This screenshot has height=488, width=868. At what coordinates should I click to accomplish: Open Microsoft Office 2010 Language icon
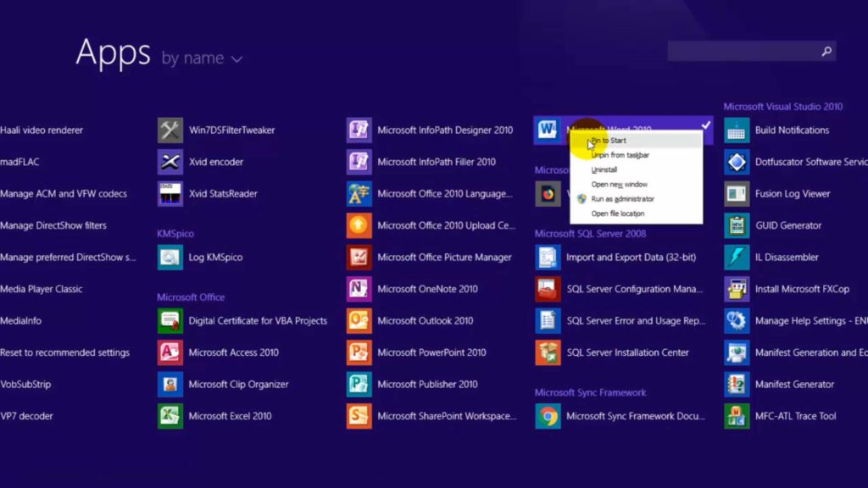tap(359, 194)
